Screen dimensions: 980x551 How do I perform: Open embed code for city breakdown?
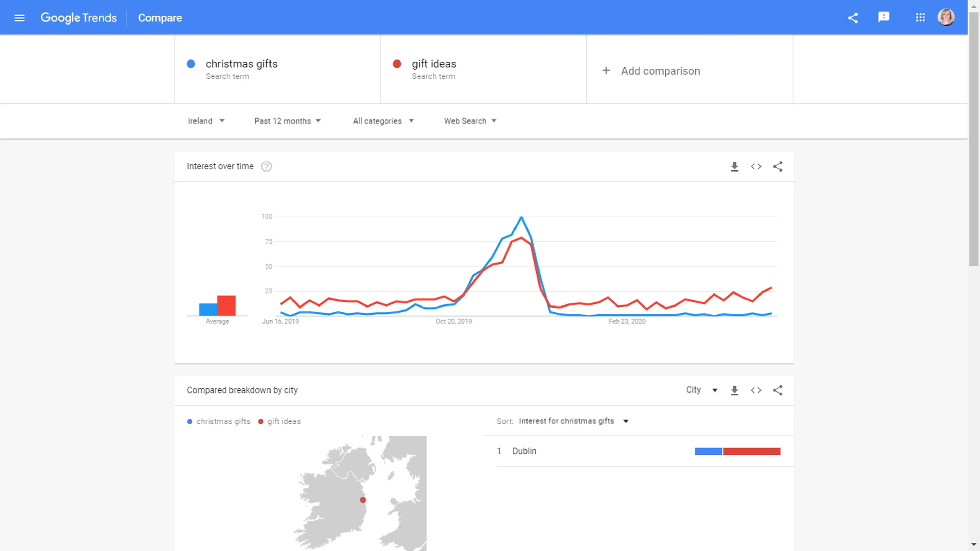point(756,390)
